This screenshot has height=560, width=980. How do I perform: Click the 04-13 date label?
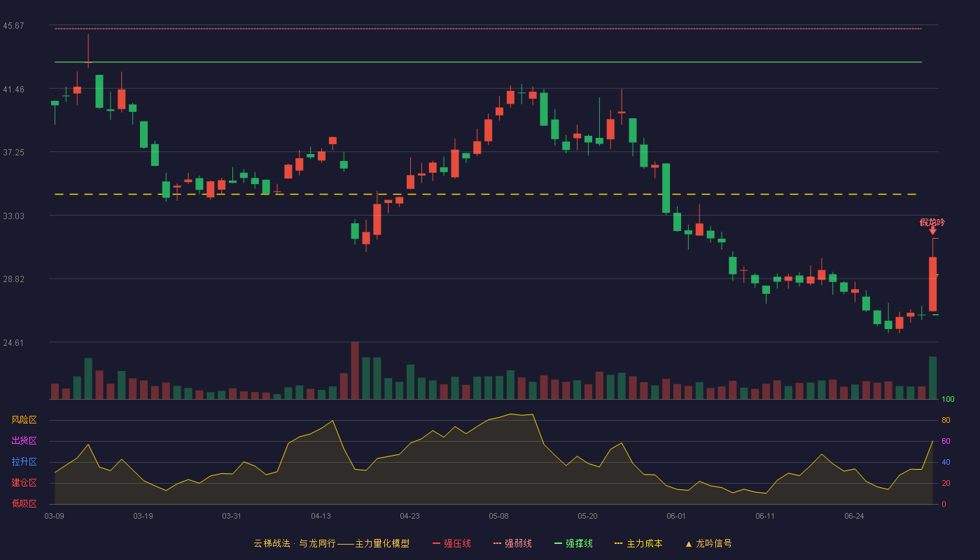pos(321,516)
